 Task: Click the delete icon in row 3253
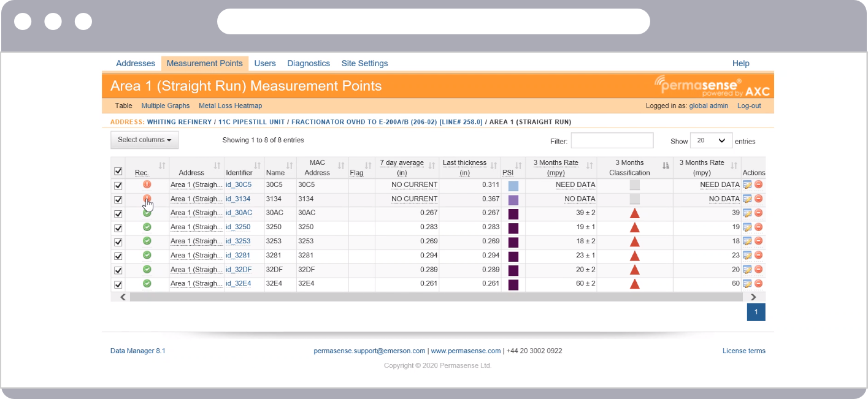pos(758,241)
